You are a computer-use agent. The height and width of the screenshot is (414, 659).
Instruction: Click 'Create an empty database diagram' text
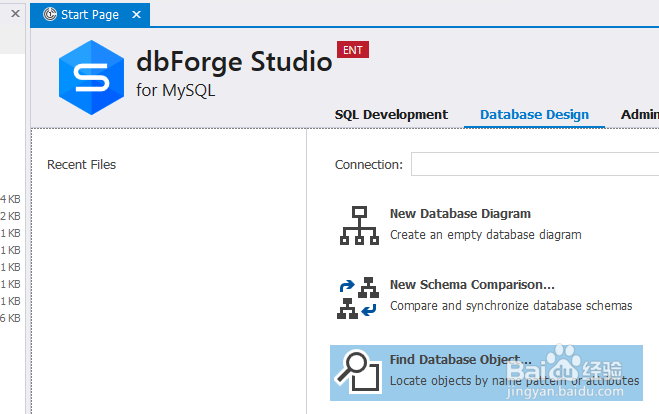pos(485,235)
